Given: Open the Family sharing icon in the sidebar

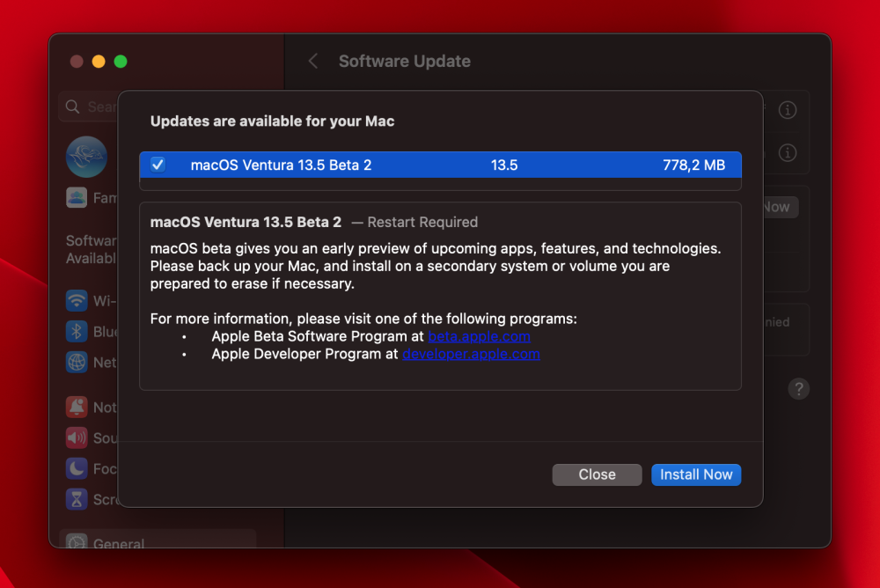Looking at the screenshot, I should 77,198.
